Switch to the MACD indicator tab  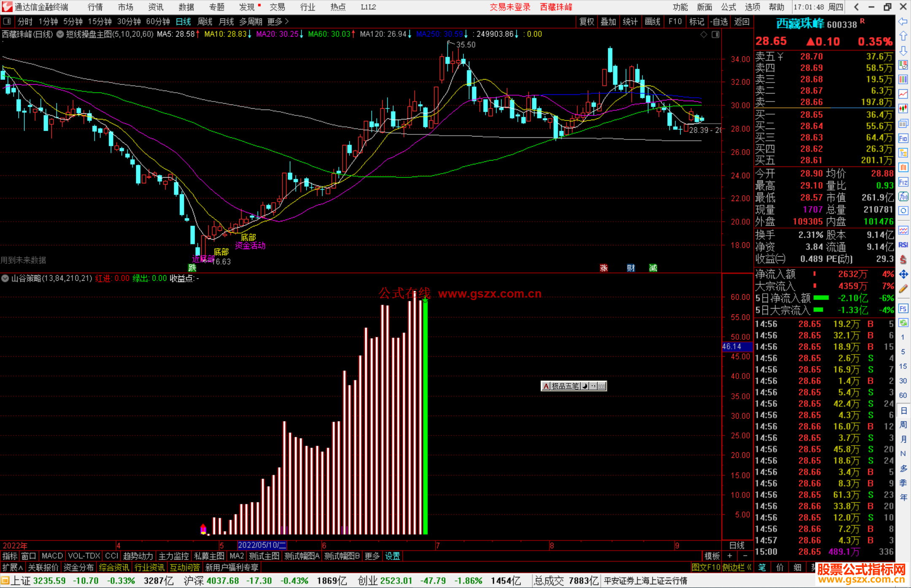point(52,556)
